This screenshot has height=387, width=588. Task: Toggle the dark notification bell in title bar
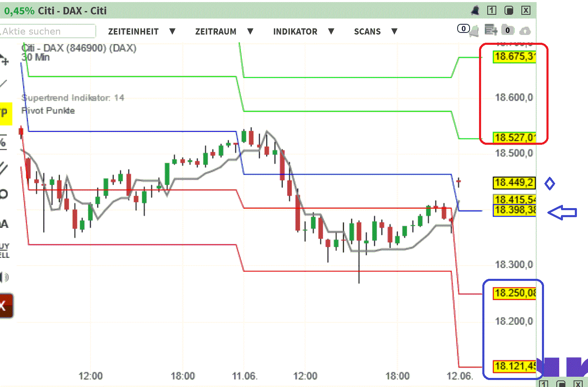(475, 10)
